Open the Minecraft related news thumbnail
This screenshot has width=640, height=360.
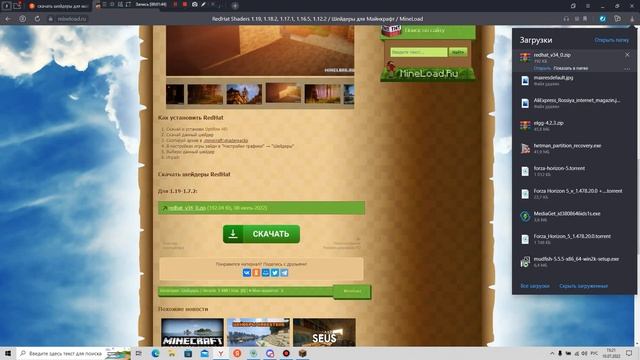192,333
